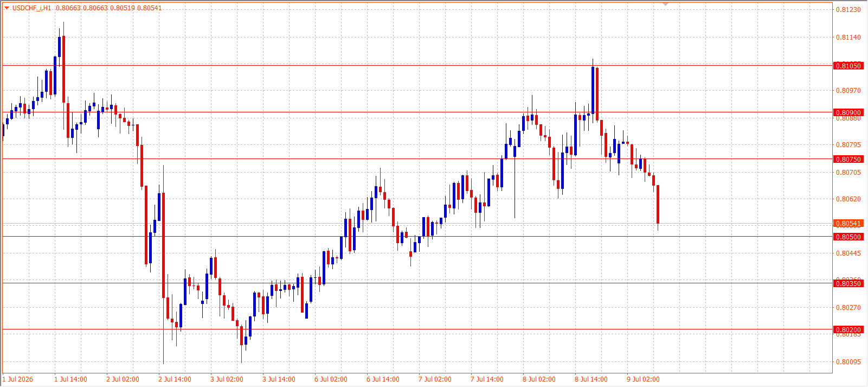Click the '2 Jul 14:00' time label

click(x=175, y=379)
